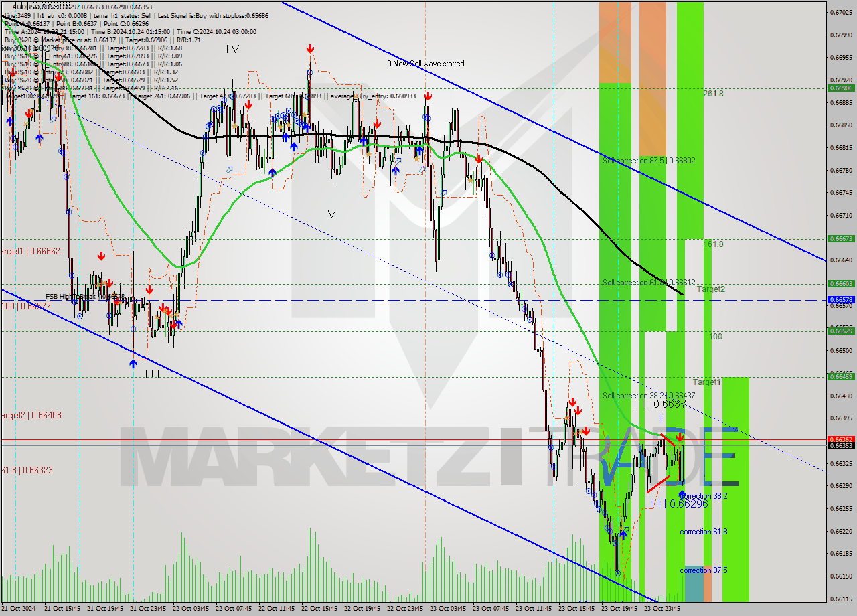The height and width of the screenshot is (616, 857).
Task: Click the '22 Oct 23:45' time axis label
Action: [x=405, y=609]
